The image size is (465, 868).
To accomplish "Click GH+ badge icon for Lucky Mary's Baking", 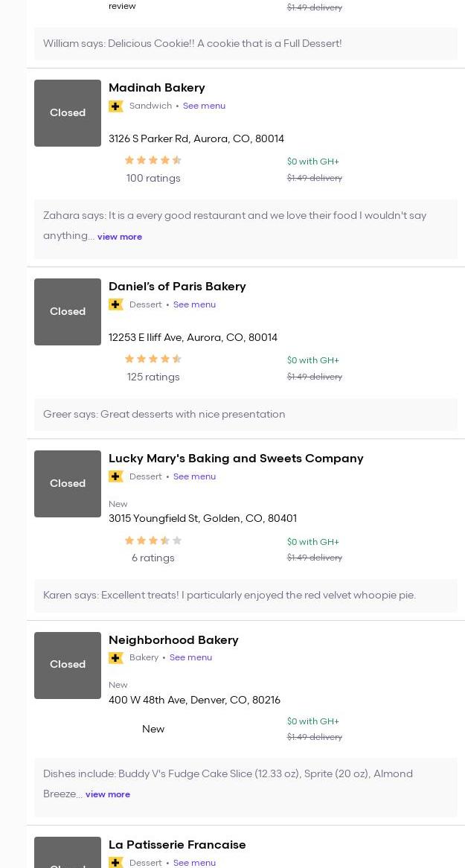I will tap(116, 476).
